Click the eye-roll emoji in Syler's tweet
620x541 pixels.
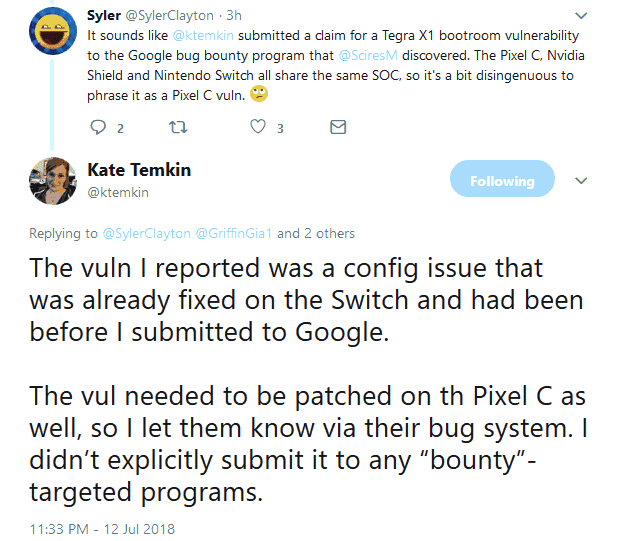tap(259, 94)
